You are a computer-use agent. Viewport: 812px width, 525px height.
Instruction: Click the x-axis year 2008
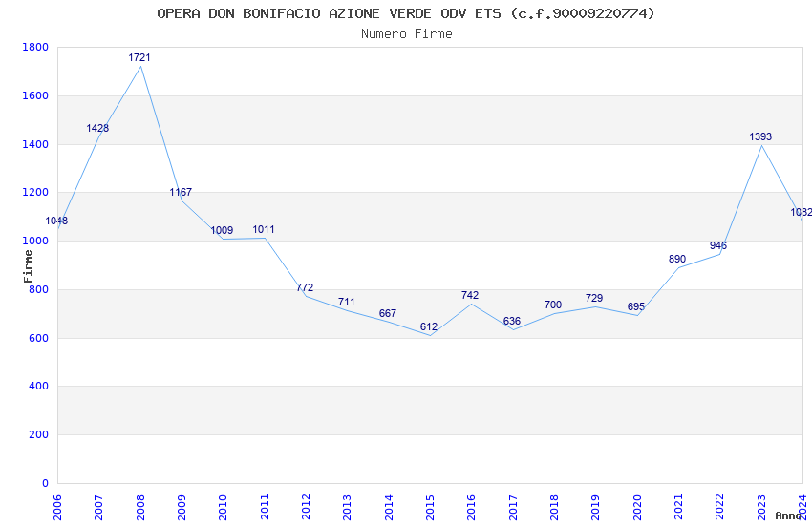[140, 508]
